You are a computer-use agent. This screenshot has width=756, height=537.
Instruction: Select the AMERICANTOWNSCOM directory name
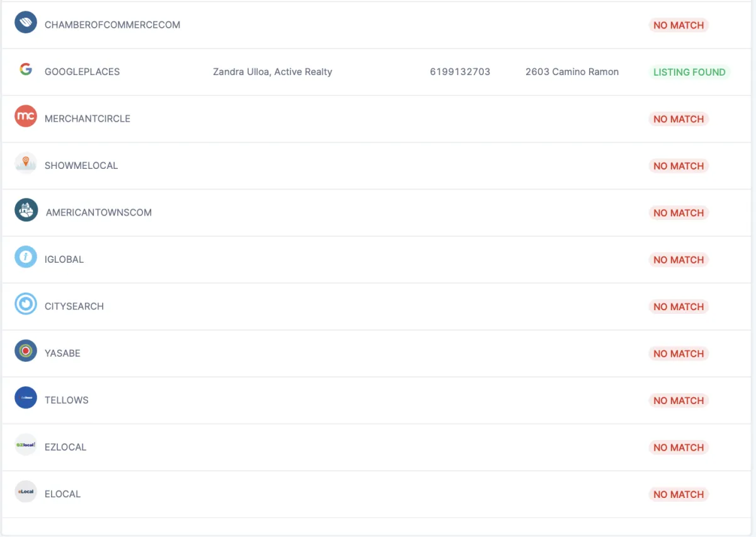pos(99,212)
